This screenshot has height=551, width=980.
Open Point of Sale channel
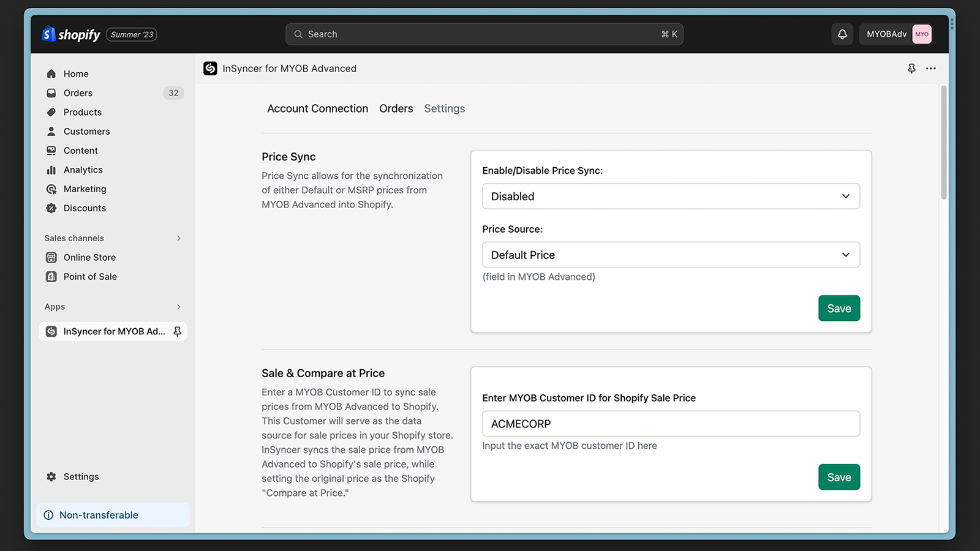point(90,277)
